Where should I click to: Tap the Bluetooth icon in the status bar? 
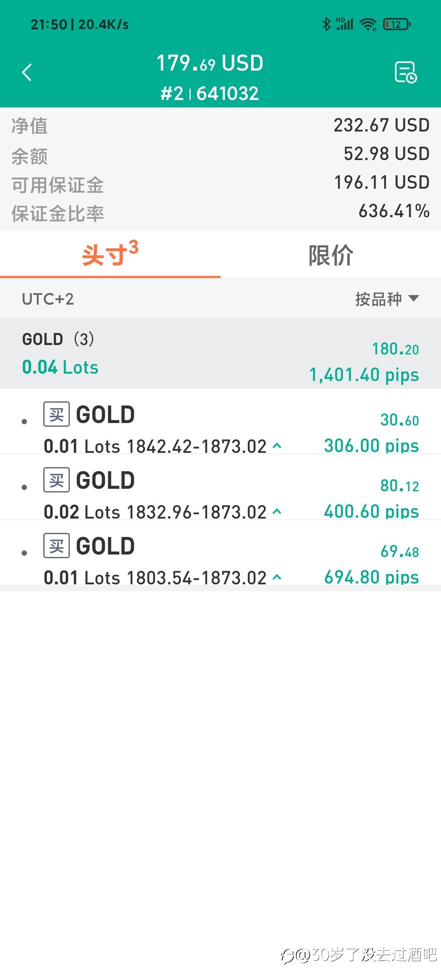tap(326, 24)
